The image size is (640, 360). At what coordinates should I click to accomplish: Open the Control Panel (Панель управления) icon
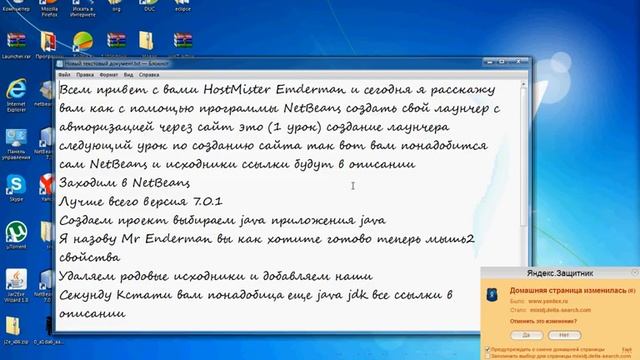pos(16,144)
